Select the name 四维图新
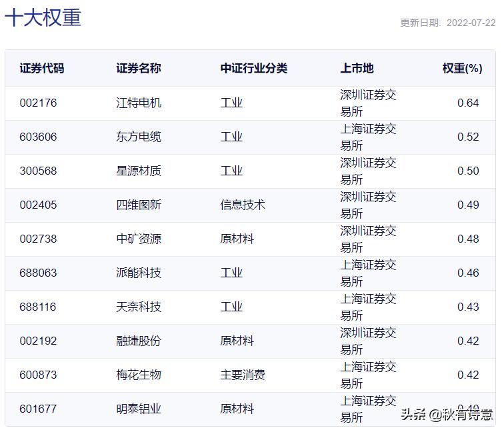This screenshot has height=432, width=504. coord(139,205)
